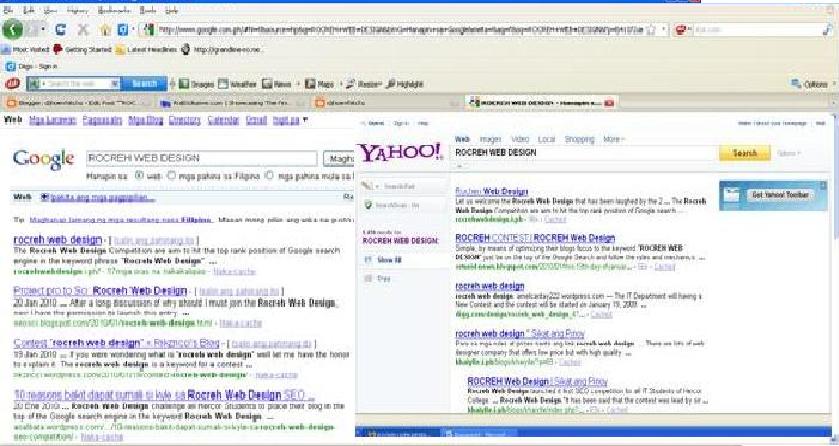Viewport: 839px width, 446px height.
Task: Click the yellow Yahoo Search button
Action: point(745,153)
